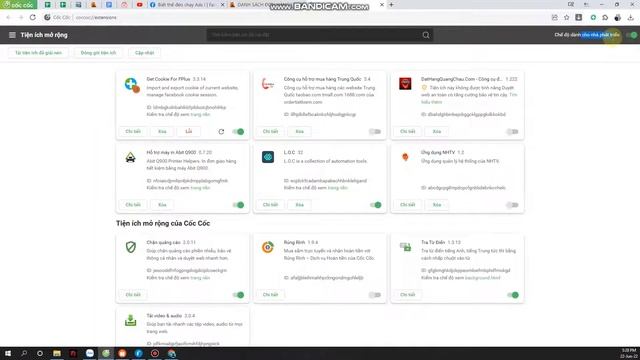
Task: Disable the Get Cookie For FPlus toggle
Action: 238,131
